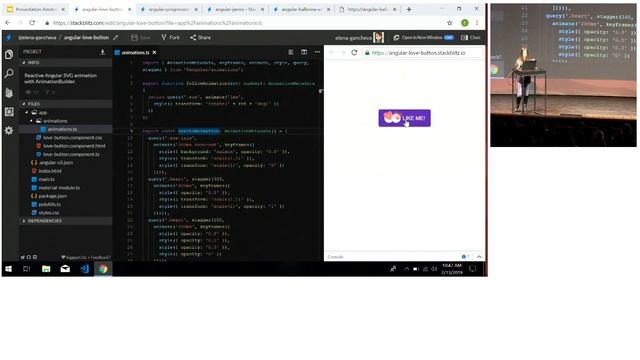Open the Settings gear in sidebar
The width and height of the screenshot is (640, 360).
[9, 131]
